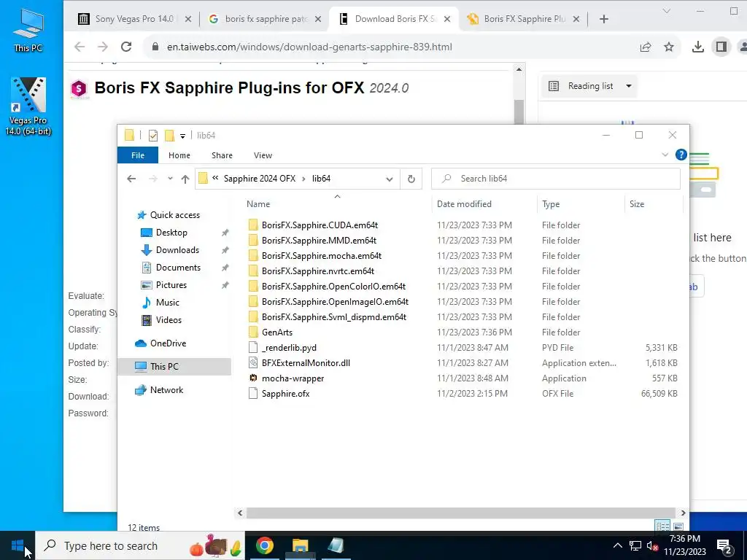747x560 pixels.
Task: Expand the Explorer ribbon chevron
Action: (x=665, y=155)
